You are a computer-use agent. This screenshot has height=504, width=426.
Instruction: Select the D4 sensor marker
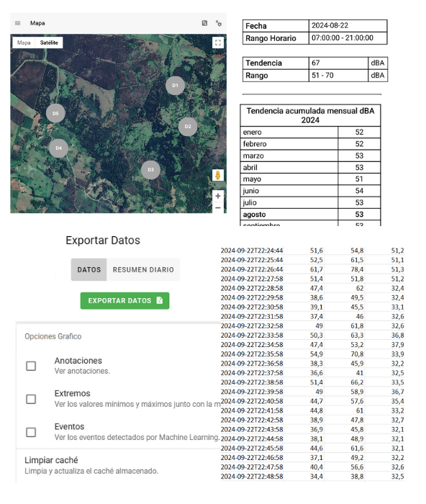click(58, 148)
